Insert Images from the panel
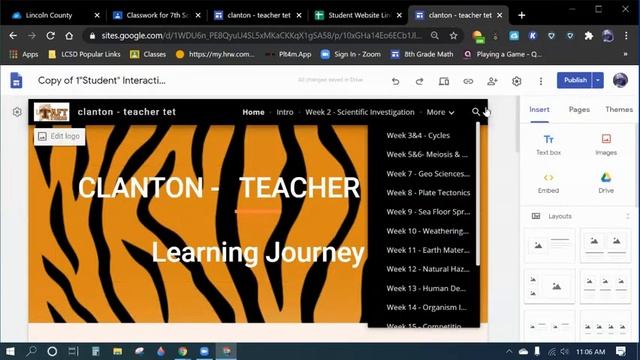 coord(606,144)
